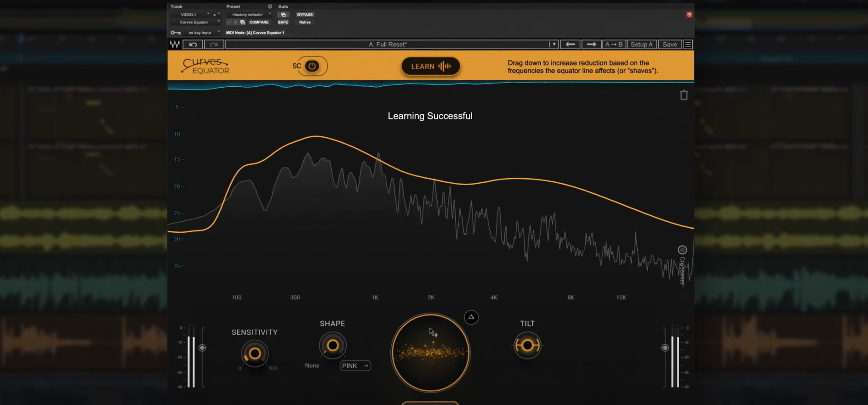Click the 4K frequency axis label
Viewport: 868px width, 405px height.
494,298
